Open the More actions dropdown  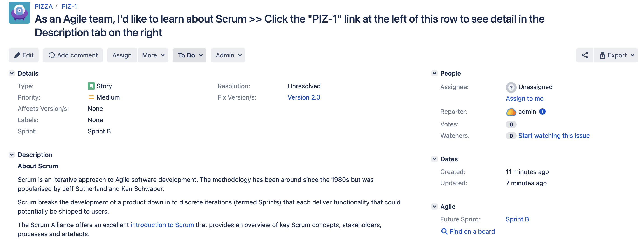153,55
